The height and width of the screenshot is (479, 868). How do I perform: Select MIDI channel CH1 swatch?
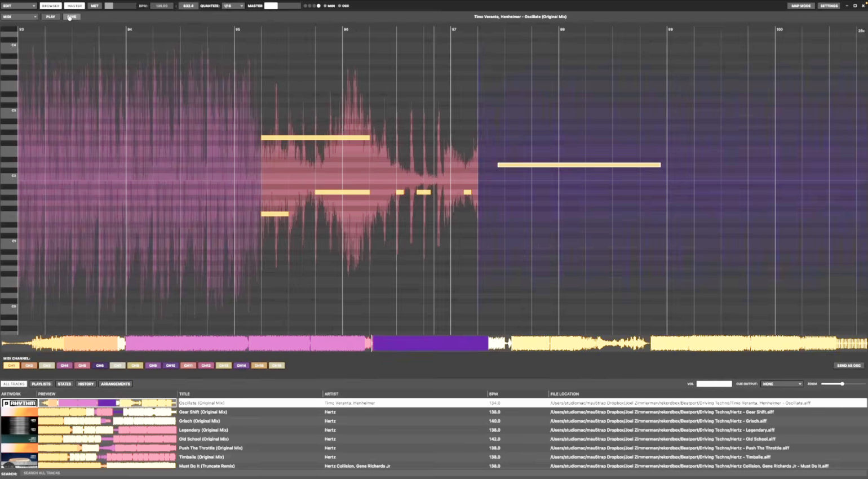11,366
